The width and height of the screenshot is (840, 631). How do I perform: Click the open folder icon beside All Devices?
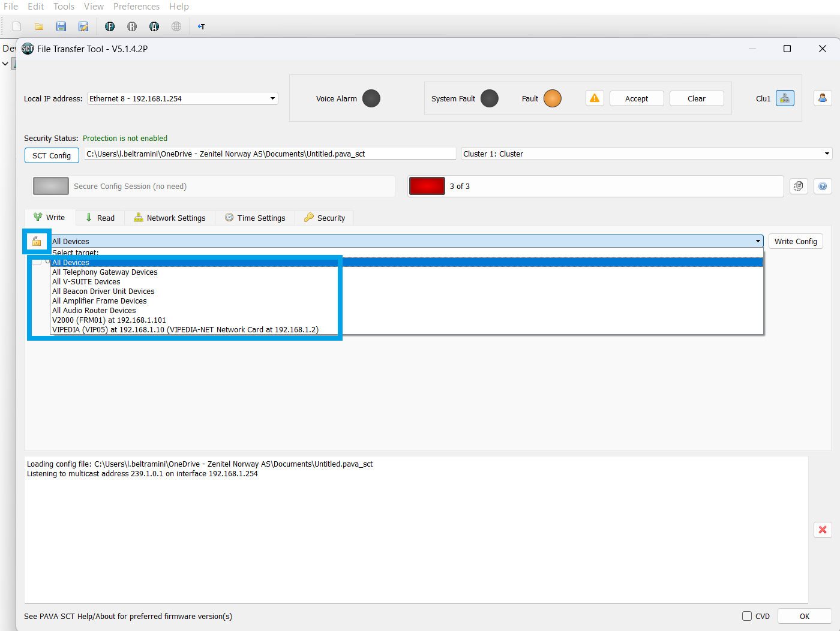point(37,241)
